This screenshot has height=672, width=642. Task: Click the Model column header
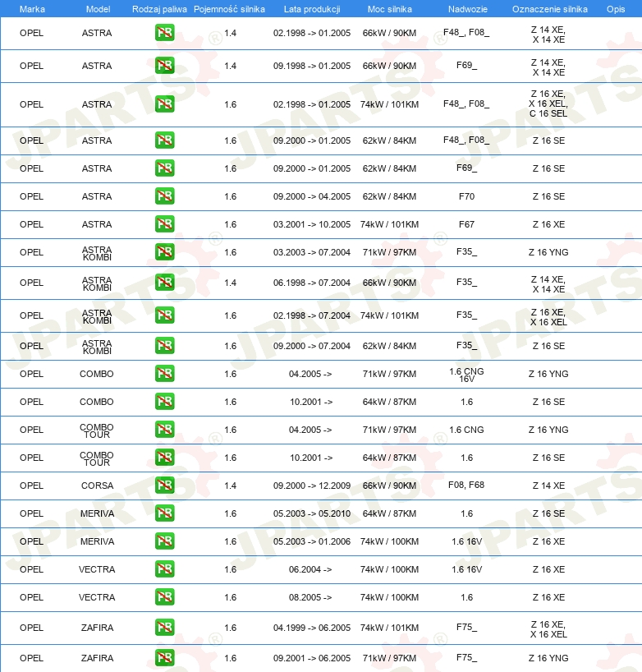(98, 9)
